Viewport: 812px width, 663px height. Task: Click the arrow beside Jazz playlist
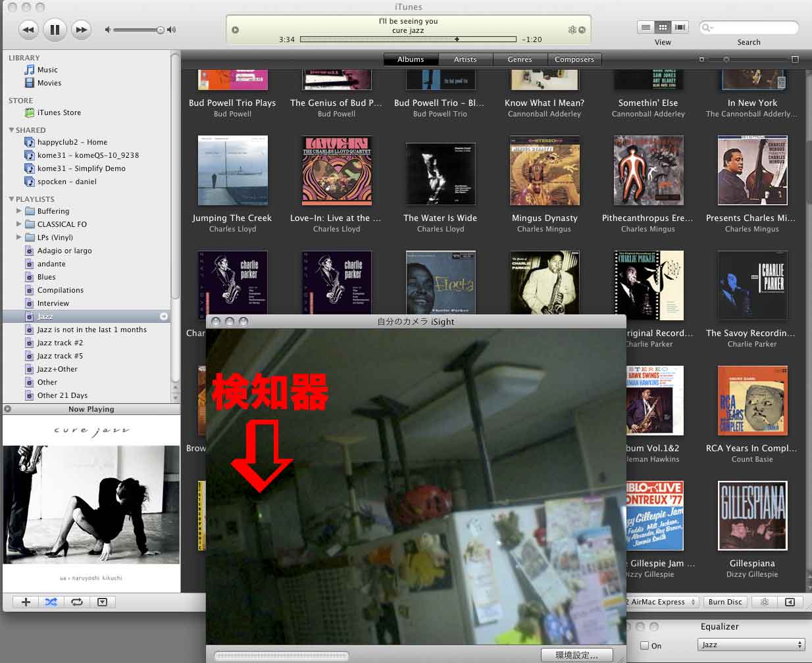[x=164, y=316]
